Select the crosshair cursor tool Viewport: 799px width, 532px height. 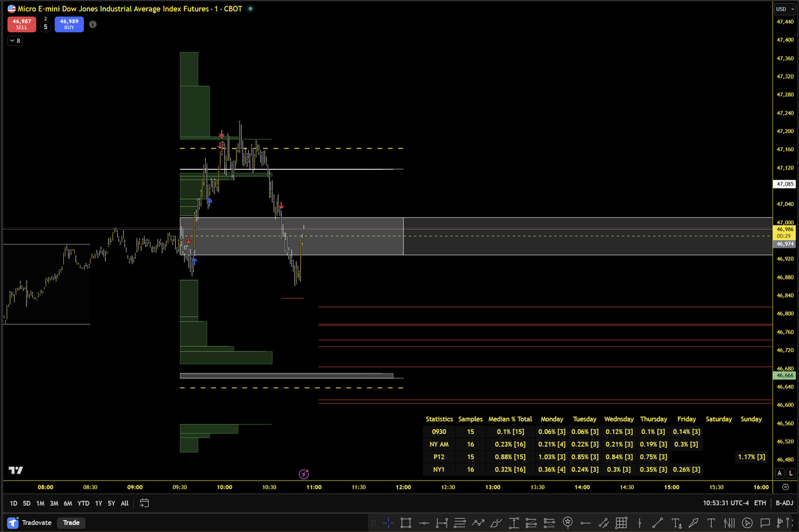389,523
